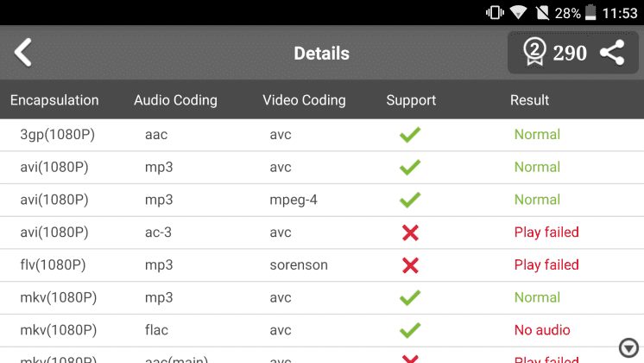The height and width of the screenshot is (363, 644).
Task: Select the Result column header
Action: 529,100
